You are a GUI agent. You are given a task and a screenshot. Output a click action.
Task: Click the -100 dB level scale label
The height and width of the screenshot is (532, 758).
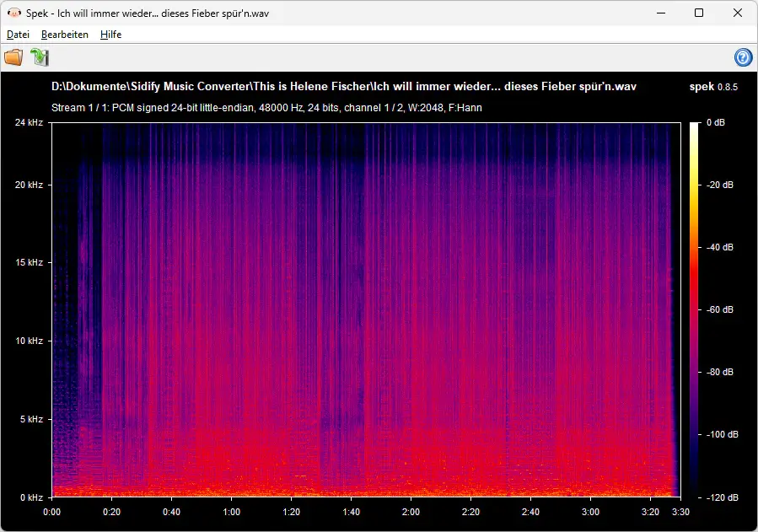coord(723,434)
